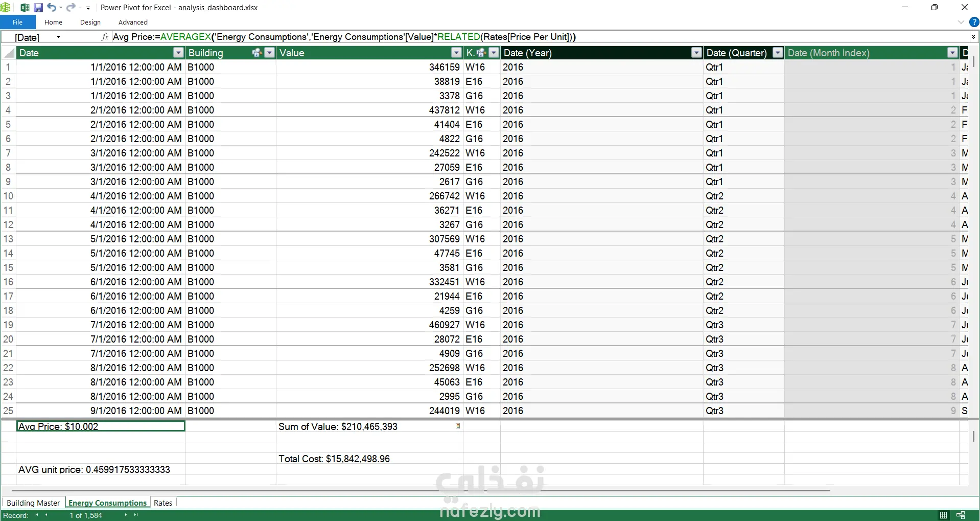Open the Date column filter dropdown
This screenshot has height=521, width=980.
coord(178,53)
